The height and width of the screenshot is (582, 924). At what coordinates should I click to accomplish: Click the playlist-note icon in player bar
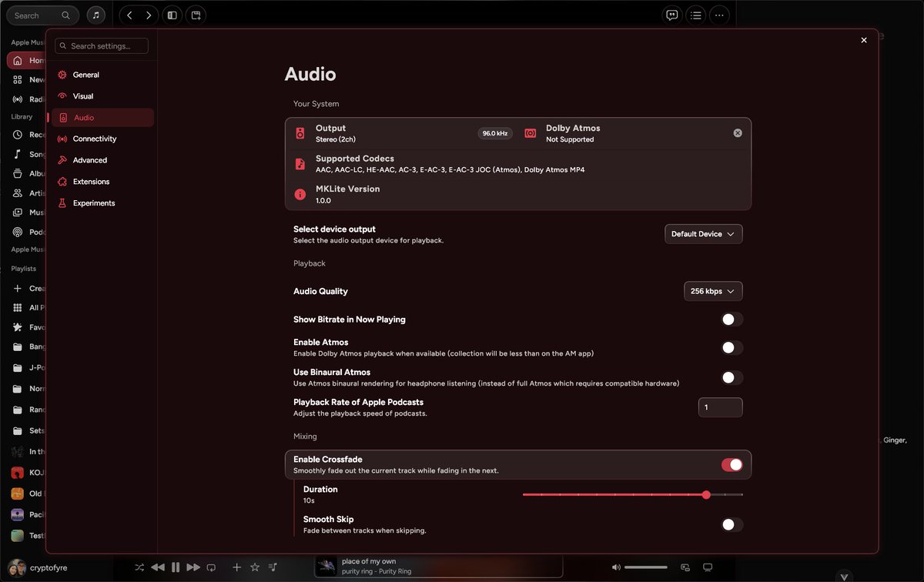tap(273, 567)
